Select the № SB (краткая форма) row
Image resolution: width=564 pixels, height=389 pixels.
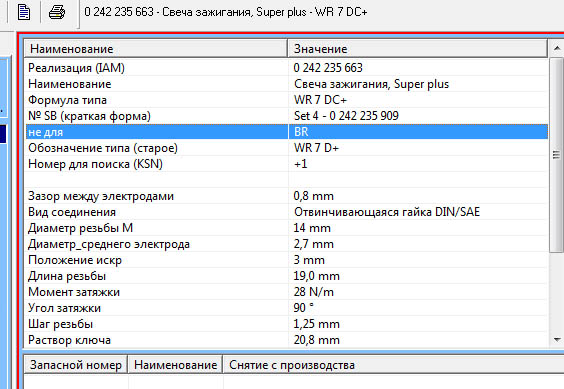point(287,116)
